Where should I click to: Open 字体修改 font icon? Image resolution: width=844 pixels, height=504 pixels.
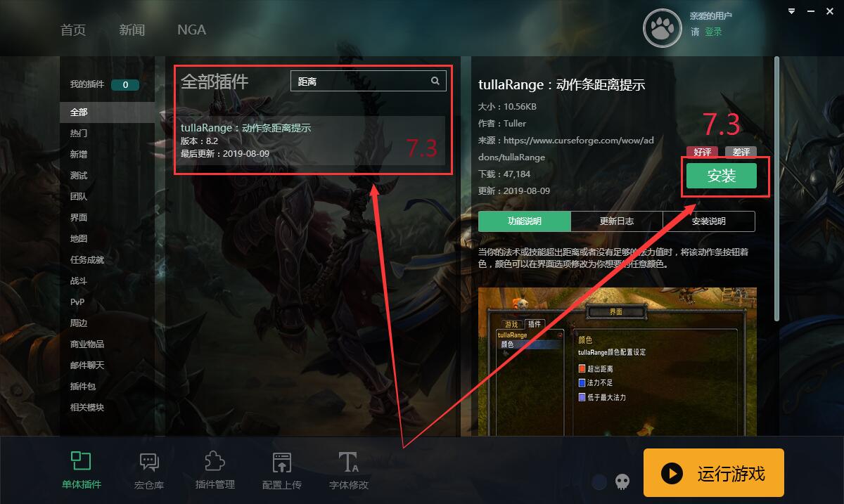click(348, 462)
